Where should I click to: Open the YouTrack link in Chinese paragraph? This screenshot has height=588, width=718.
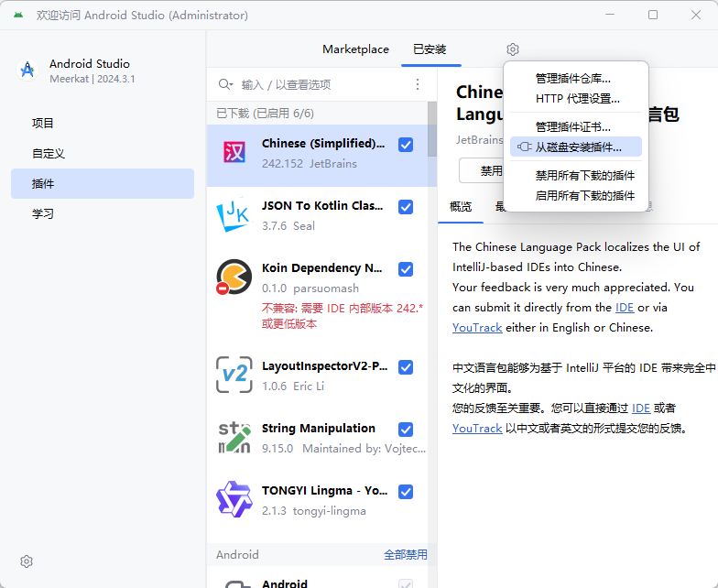tap(477, 429)
